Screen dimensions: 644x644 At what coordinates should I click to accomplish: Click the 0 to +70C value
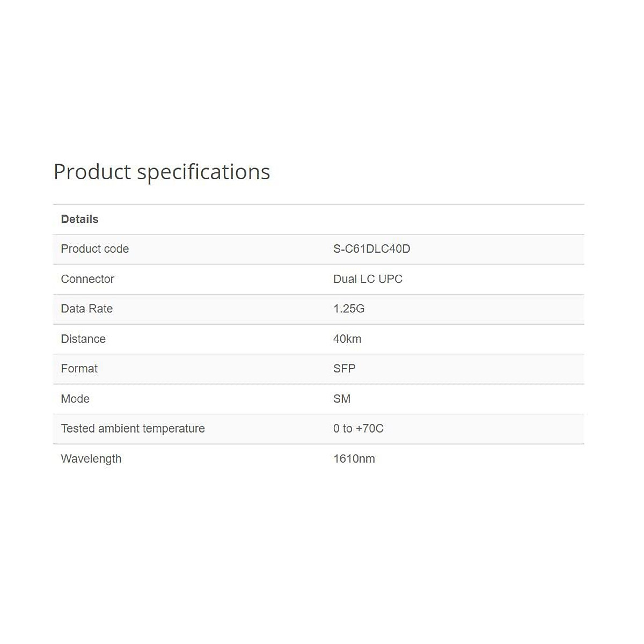358,429
